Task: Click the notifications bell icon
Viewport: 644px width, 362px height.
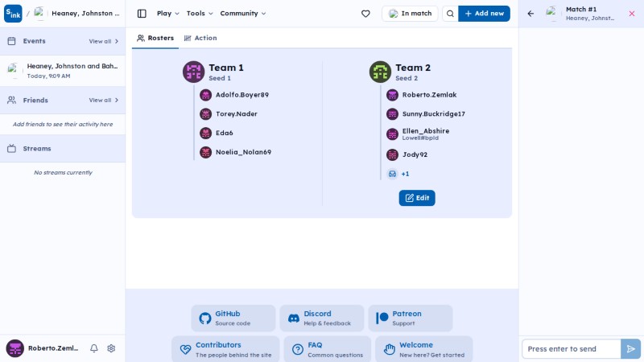Action: pyautogui.click(x=94, y=348)
